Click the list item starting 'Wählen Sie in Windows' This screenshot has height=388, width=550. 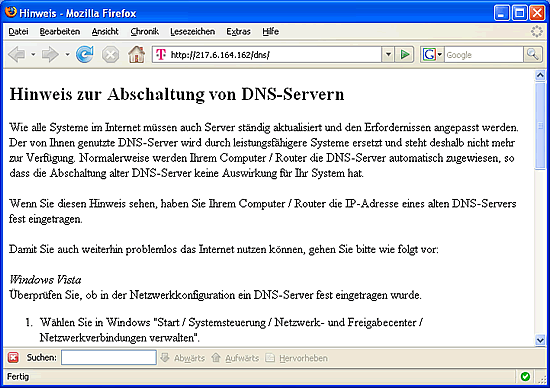pos(231,329)
